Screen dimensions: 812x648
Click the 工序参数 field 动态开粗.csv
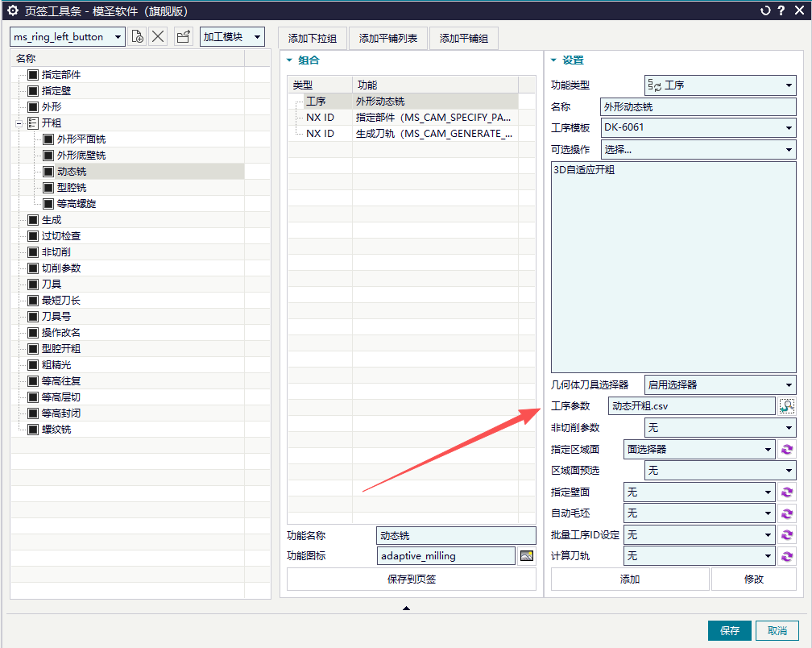692,406
